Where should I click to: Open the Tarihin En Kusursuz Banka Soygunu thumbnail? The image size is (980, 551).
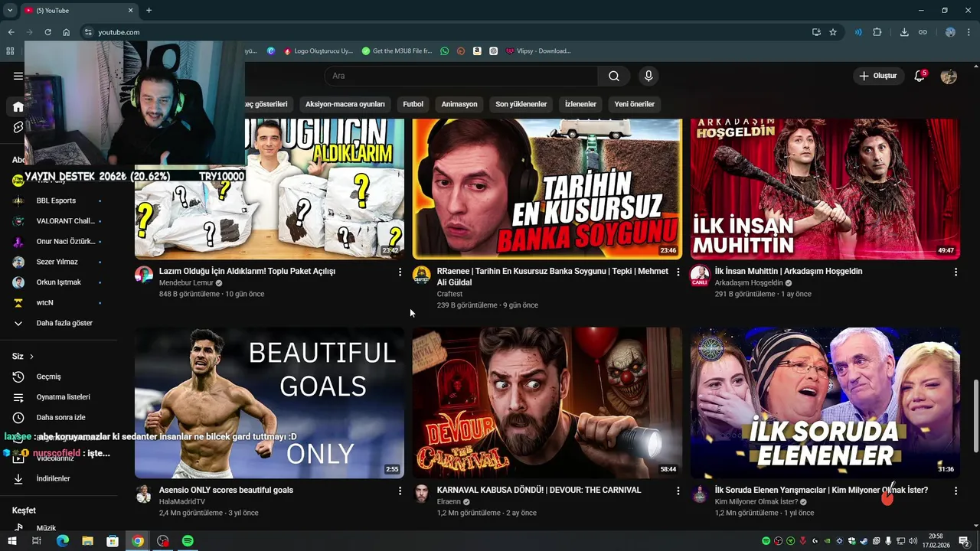point(547,189)
